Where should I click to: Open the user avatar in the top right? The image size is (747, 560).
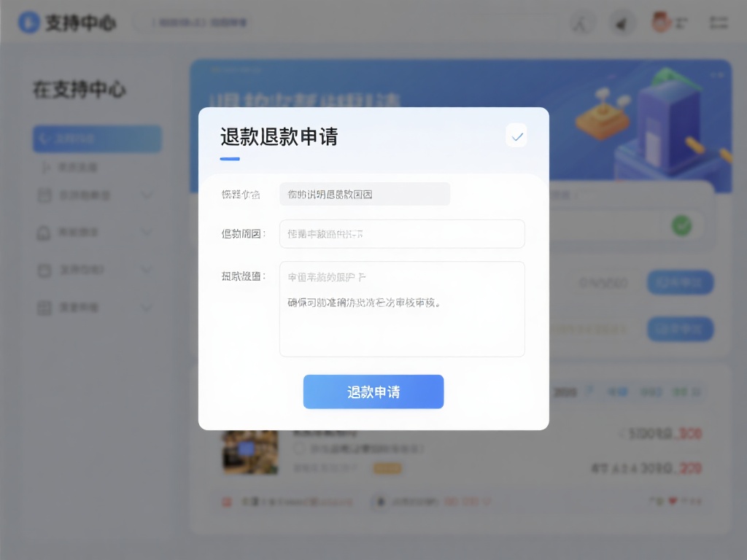tap(663, 23)
